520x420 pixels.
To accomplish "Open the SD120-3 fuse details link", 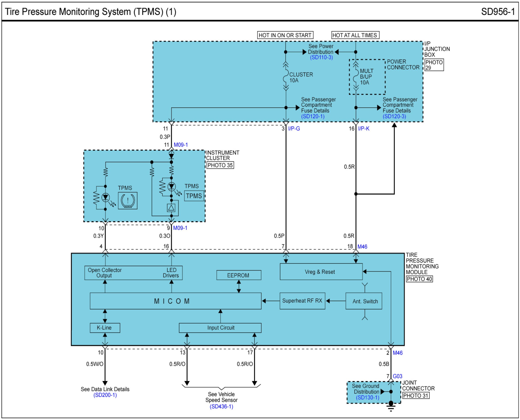I will (394, 116).
